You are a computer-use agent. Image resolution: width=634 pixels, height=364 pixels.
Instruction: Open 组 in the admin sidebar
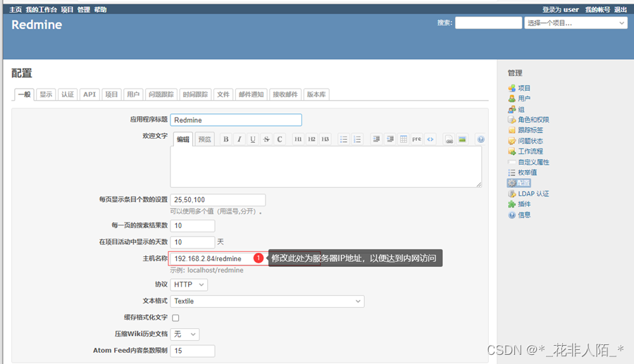(521, 110)
